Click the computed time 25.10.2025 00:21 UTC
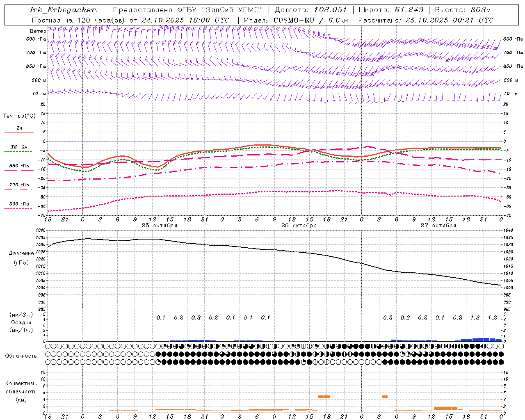Image resolution: width=525 pixels, height=420 pixels. [x=449, y=20]
